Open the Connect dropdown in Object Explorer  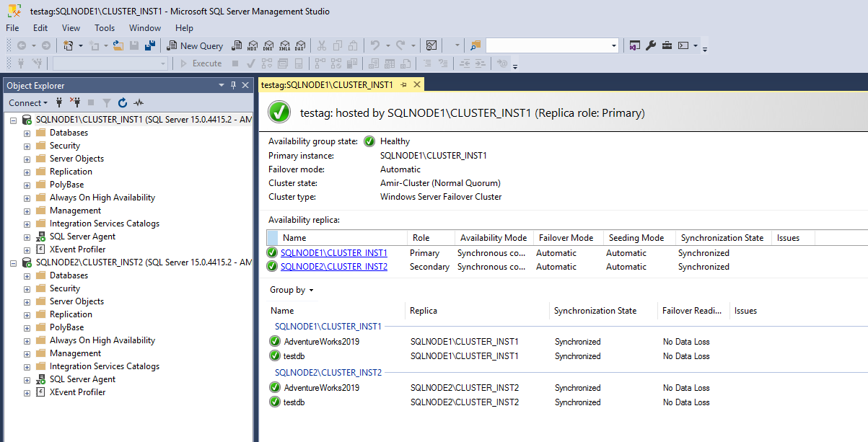coord(29,102)
